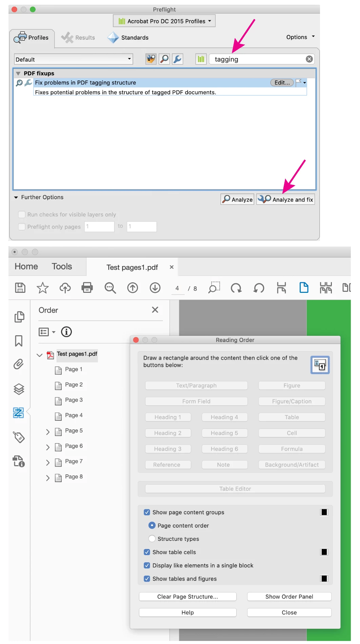Open Acrobat Pro DC 2015 Profiles dropdown

164,21
